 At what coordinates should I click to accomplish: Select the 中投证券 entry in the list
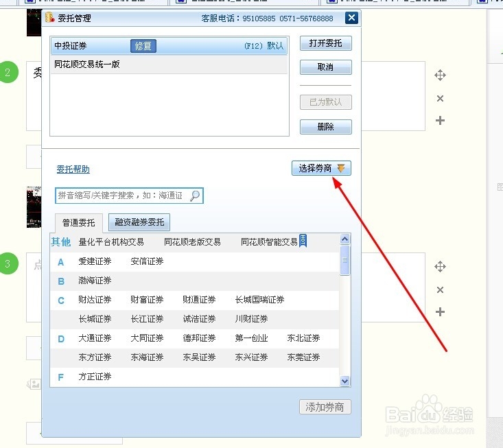tap(169, 46)
